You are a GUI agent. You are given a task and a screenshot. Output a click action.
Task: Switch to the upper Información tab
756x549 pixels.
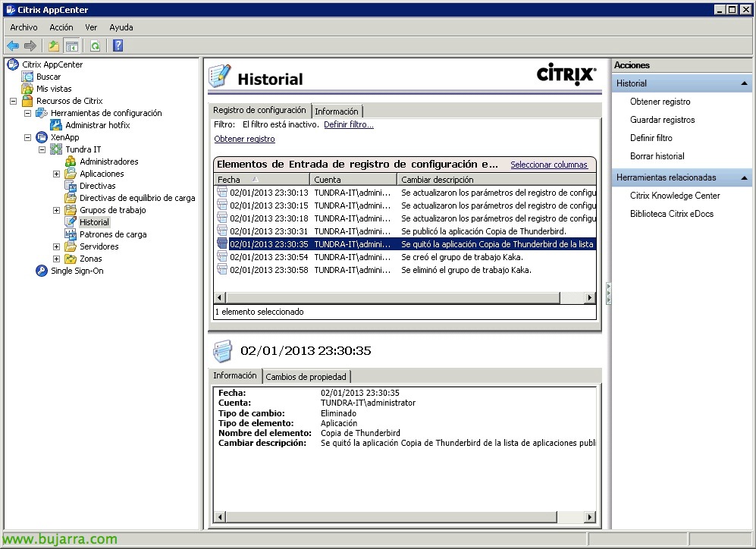click(337, 111)
